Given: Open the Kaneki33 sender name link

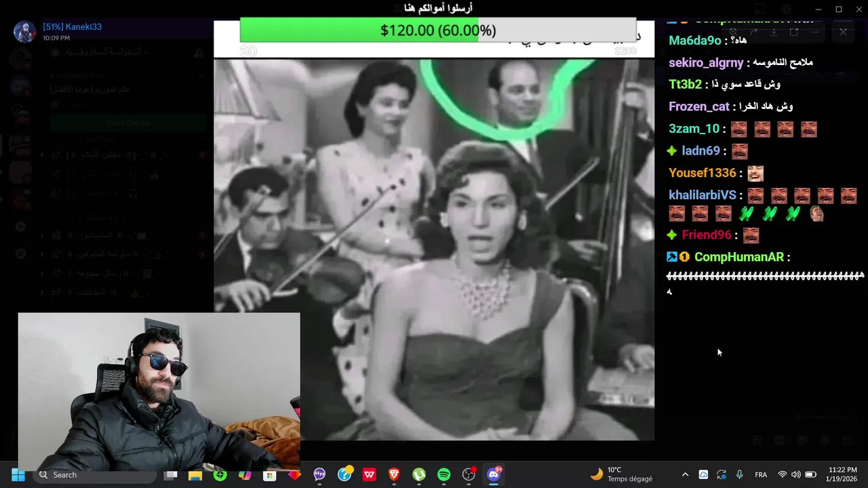Looking at the screenshot, I should (72, 26).
